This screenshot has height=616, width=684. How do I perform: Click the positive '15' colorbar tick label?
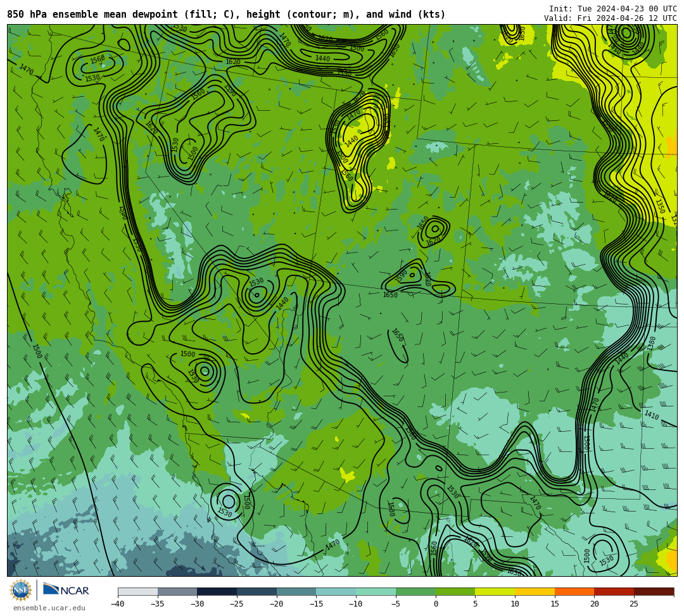click(555, 604)
